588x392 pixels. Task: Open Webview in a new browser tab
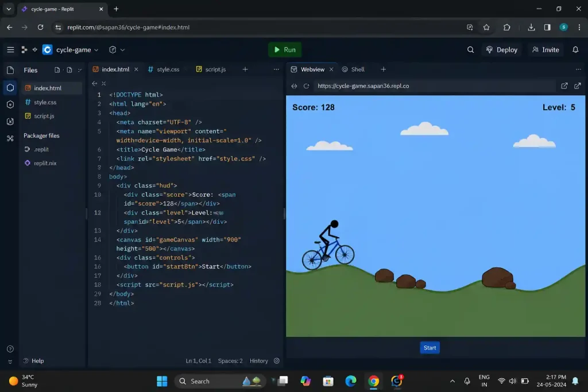[x=577, y=86]
